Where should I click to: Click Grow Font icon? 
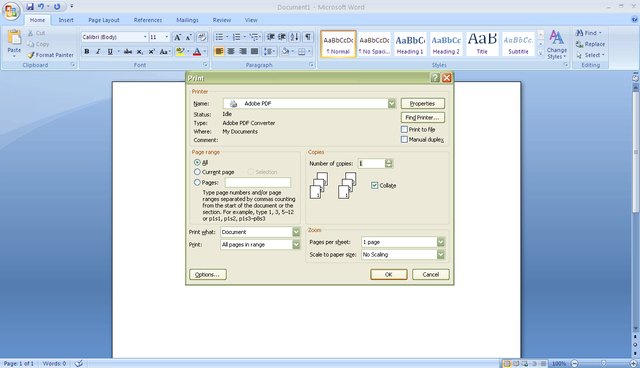pyautogui.click(x=177, y=37)
